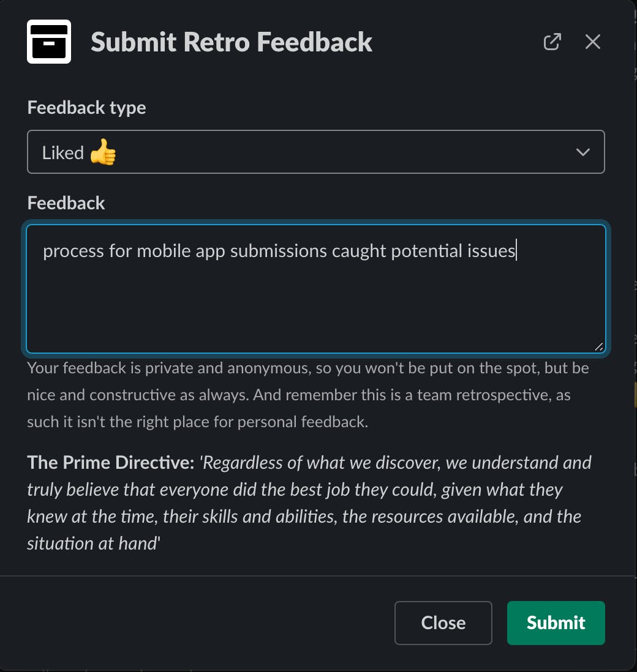Open the dialog in a new window
This screenshot has height=672, width=637.
(552, 42)
